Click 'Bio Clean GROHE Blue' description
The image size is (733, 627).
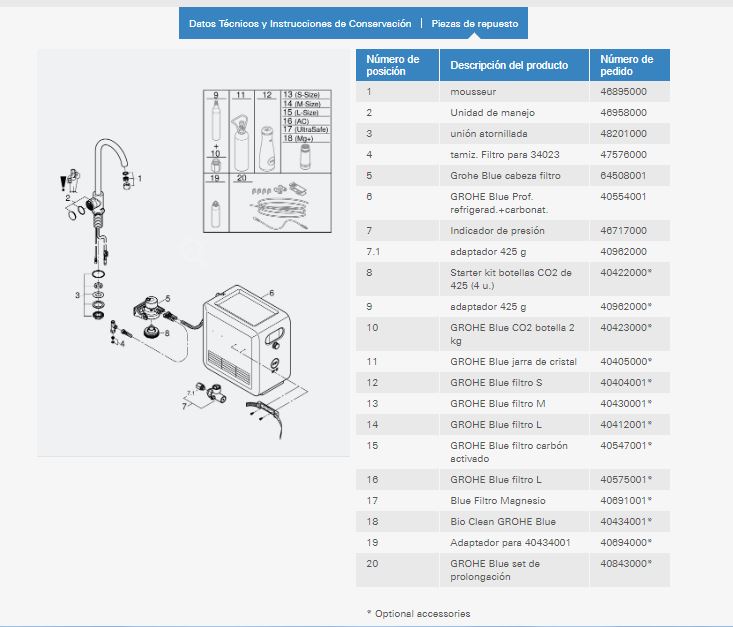coord(503,522)
